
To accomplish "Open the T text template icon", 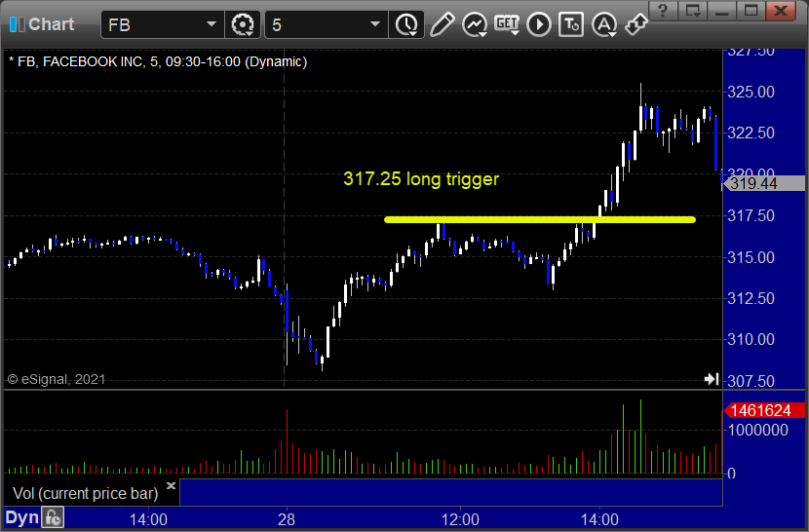I will [571, 24].
